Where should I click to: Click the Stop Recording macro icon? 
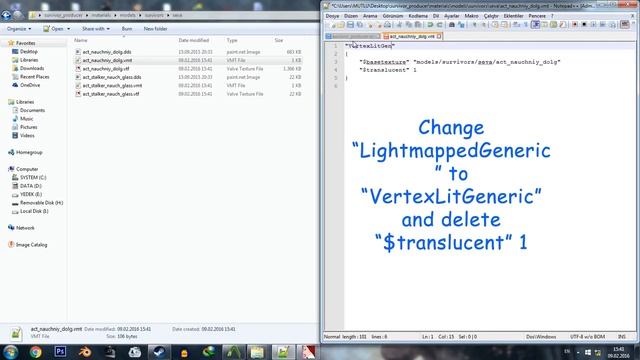point(584,25)
